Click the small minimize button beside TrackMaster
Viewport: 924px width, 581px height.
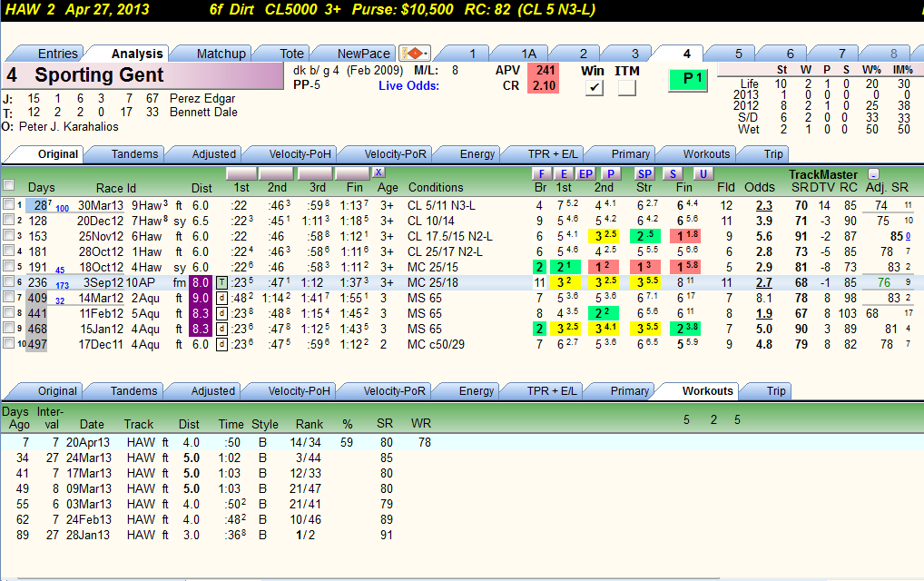coord(873,173)
